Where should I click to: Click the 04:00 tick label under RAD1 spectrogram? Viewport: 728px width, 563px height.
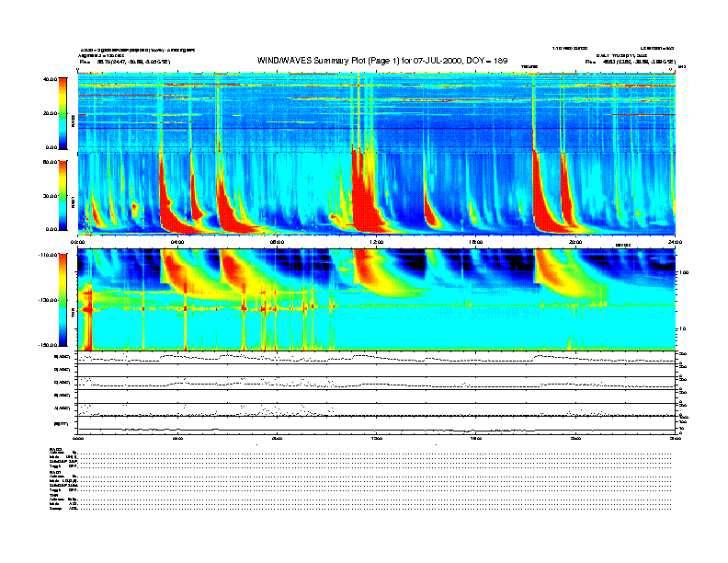(x=177, y=242)
